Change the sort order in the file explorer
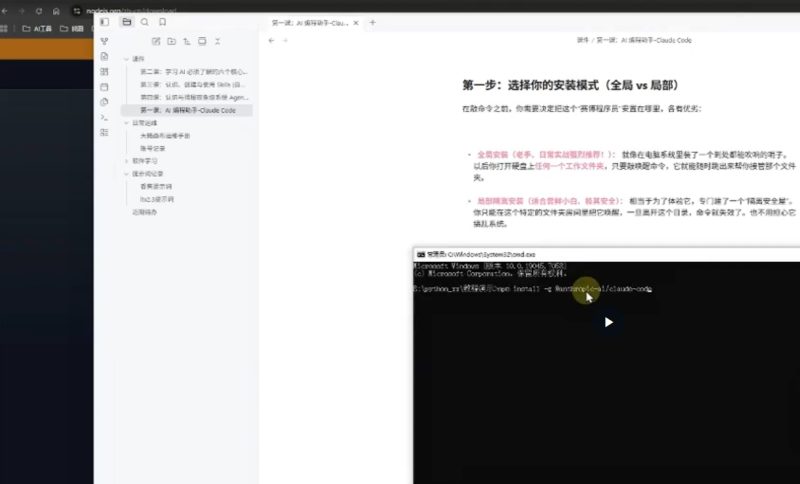Screen dimensions: 800x484 click(x=187, y=41)
